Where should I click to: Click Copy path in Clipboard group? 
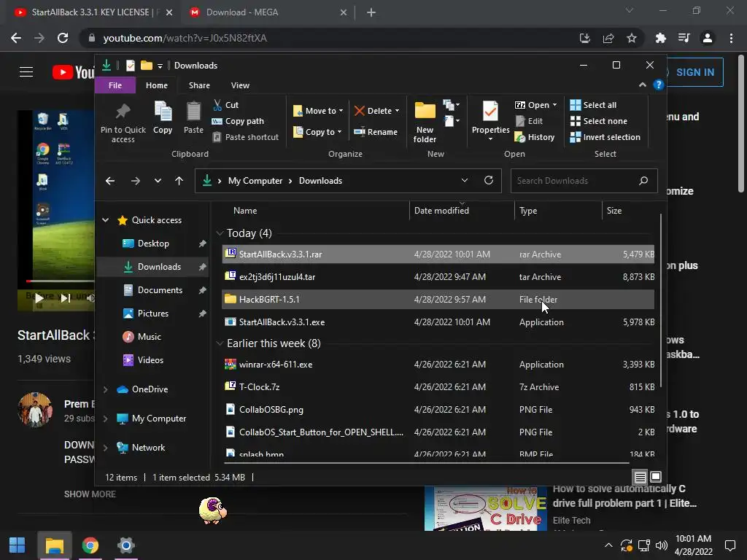pos(239,121)
